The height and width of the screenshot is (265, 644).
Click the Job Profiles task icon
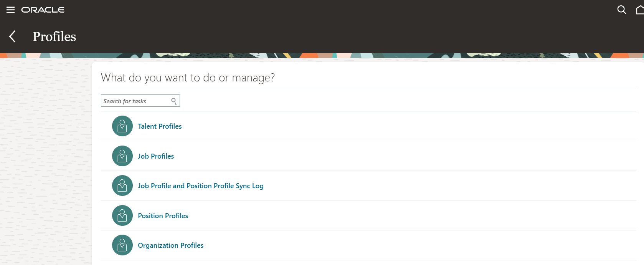pos(122,156)
